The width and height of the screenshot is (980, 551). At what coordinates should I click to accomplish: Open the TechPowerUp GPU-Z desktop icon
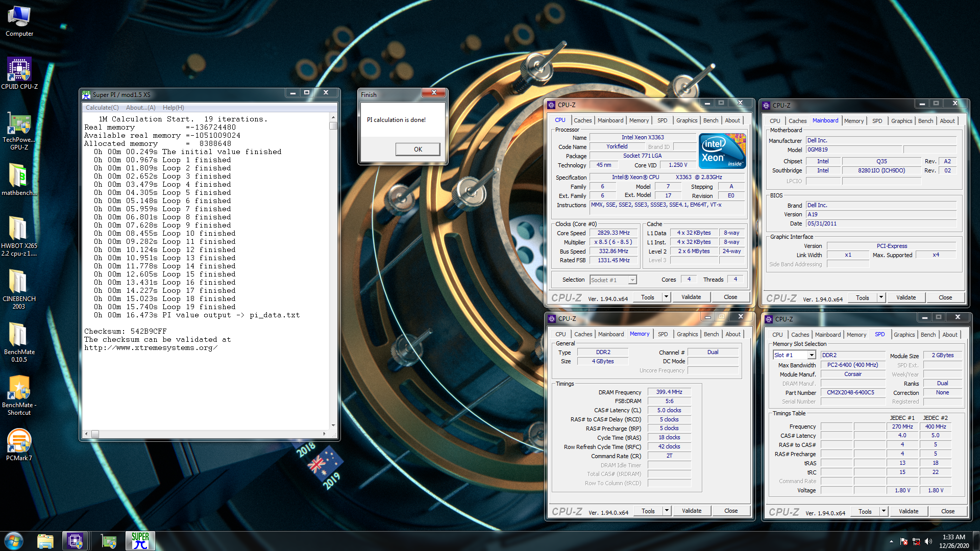(x=19, y=131)
